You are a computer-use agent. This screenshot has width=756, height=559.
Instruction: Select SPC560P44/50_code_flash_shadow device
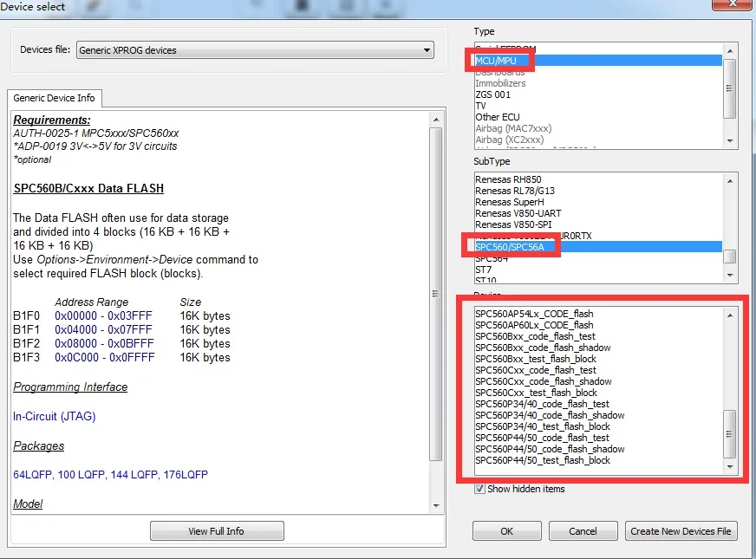click(x=598, y=449)
